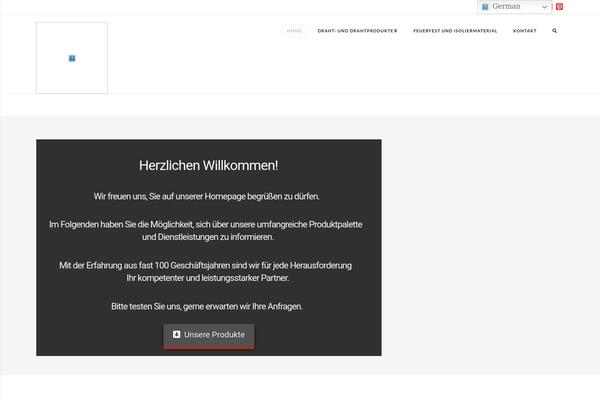Open Feuerfest und Isoliermaterial menu

(x=455, y=31)
